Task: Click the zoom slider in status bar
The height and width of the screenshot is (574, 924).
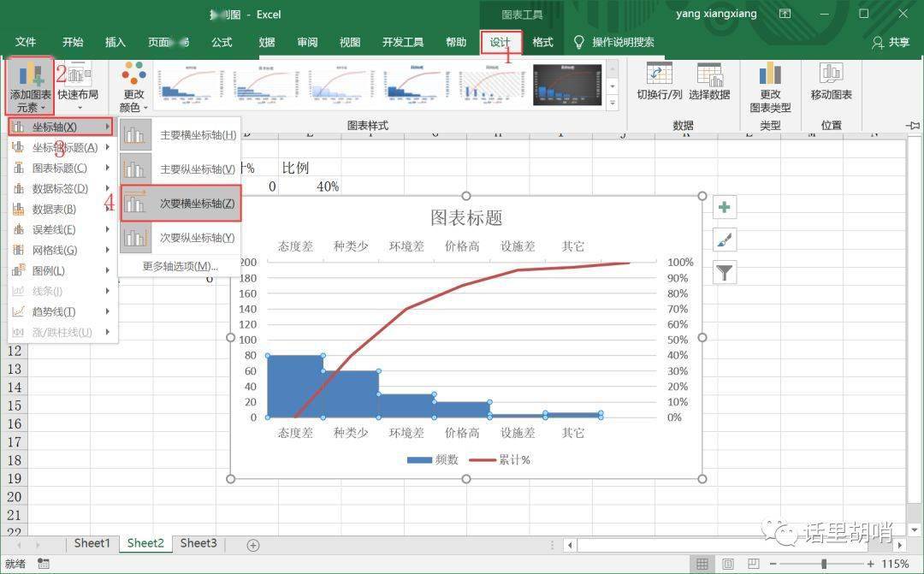Action: 824,564
